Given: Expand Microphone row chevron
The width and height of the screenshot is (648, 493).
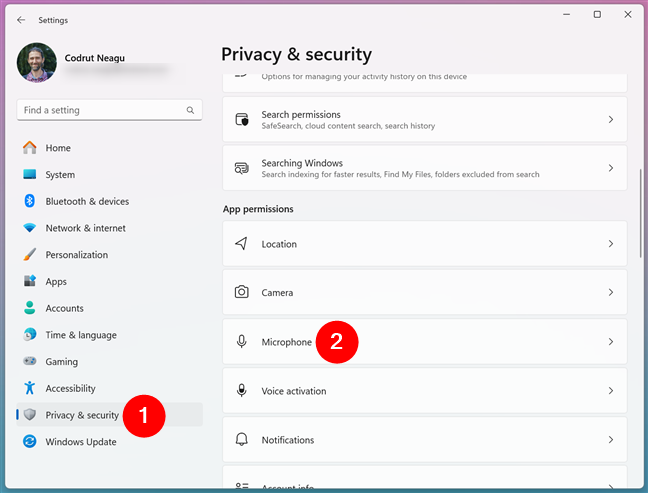Looking at the screenshot, I should click(x=611, y=342).
